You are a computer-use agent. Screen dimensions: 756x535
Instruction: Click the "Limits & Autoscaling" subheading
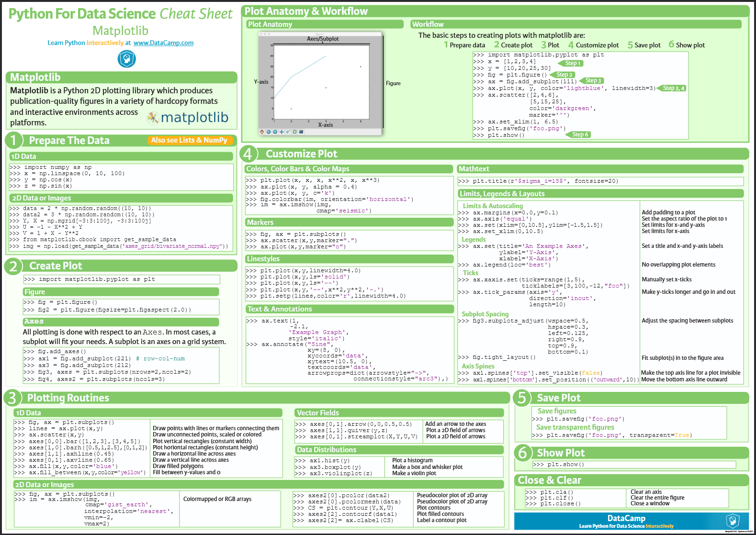[x=493, y=206]
